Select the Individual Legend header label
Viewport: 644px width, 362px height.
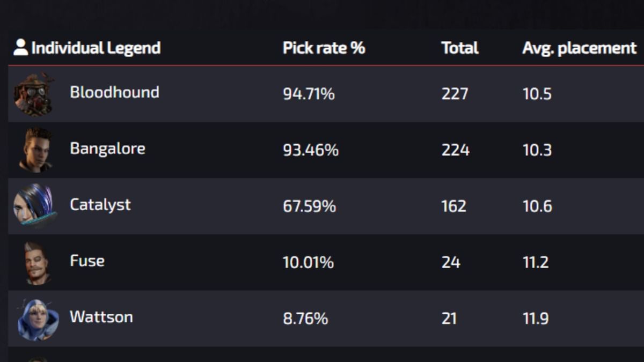tap(97, 47)
